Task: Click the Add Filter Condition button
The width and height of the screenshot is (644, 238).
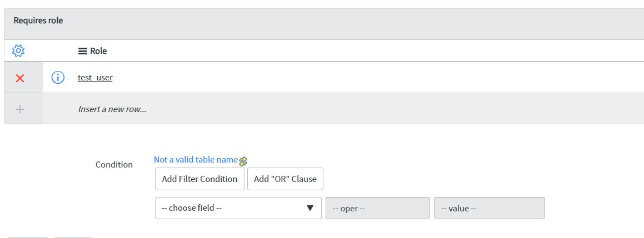Action: click(x=199, y=179)
